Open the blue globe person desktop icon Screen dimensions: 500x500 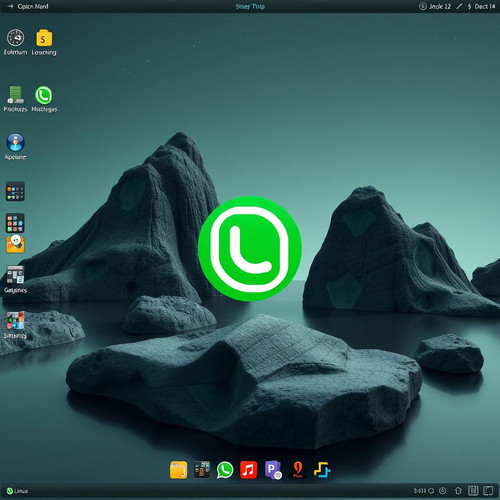tap(15, 143)
